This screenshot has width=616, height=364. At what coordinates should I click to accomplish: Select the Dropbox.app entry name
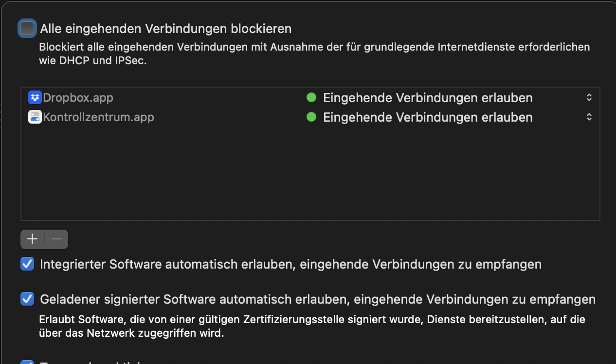point(78,97)
